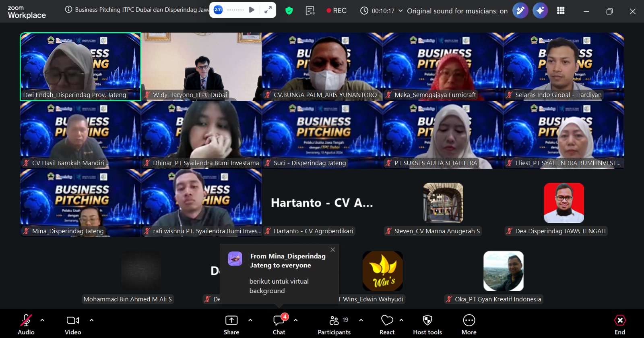The image size is (644, 338).
Task: Expand the video options arrow
Action: point(91,320)
